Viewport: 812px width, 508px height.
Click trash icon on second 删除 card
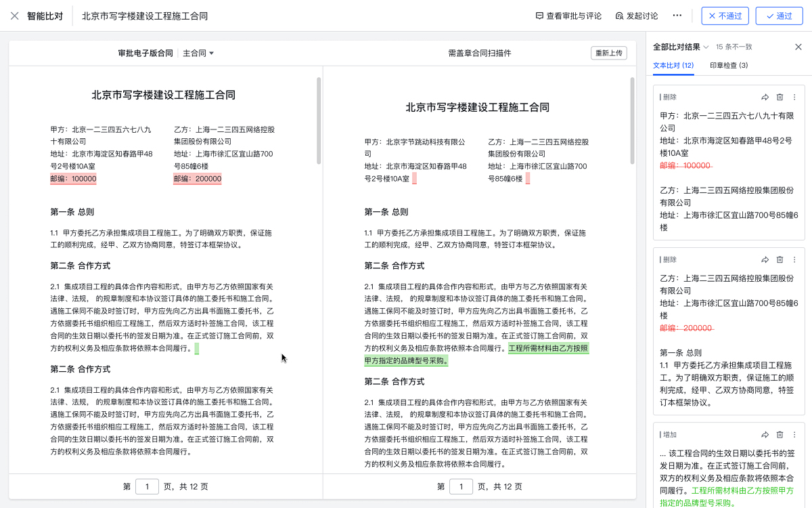tap(780, 259)
